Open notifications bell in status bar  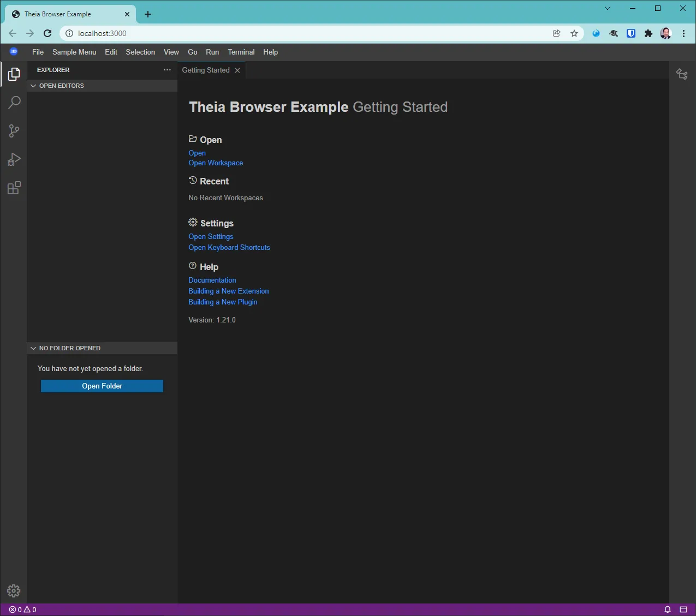click(667, 609)
